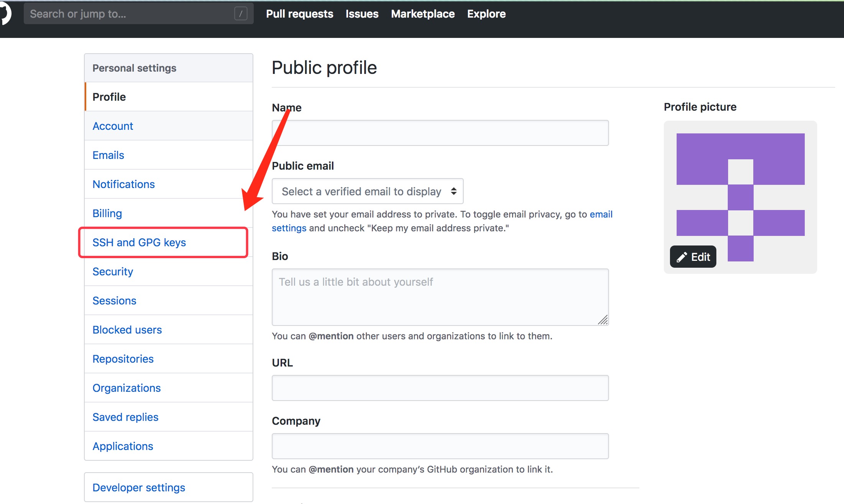
Task: Open the Emails settings page
Action: (169, 155)
